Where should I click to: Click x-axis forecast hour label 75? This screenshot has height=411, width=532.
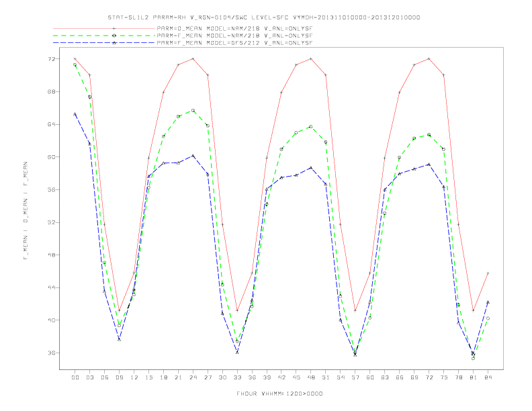pos(444,377)
